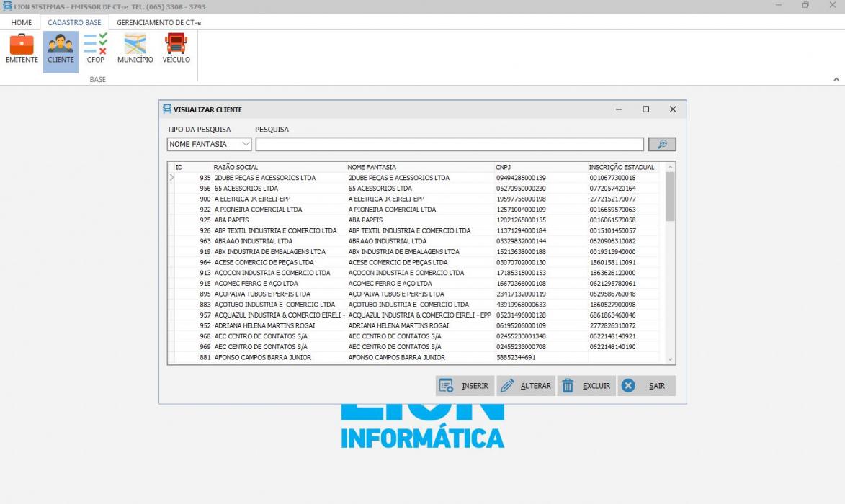The height and width of the screenshot is (504, 845).
Task: Click the scrollbar up arrow in client list
Action: point(670,167)
